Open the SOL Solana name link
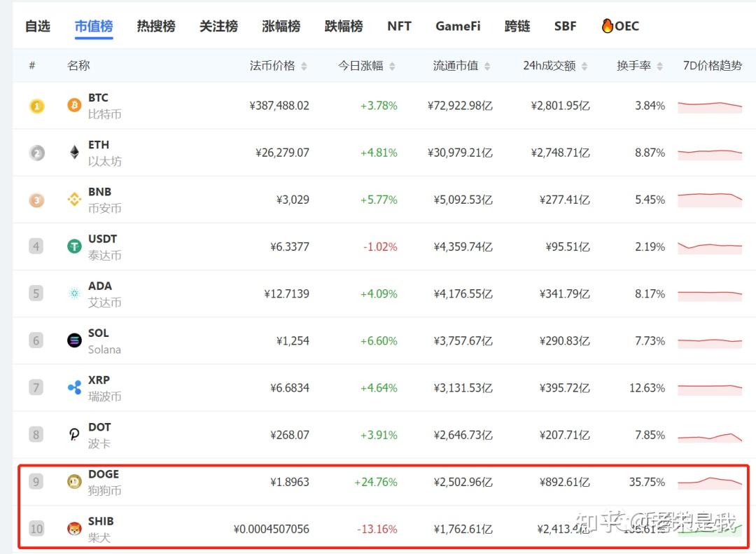756x554 pixels. point(104,340)
